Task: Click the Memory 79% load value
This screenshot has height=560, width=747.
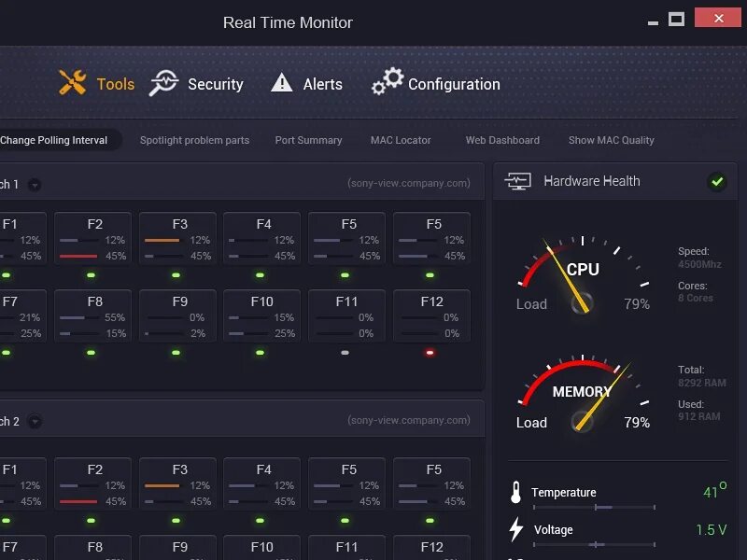Action: (637, 423)
